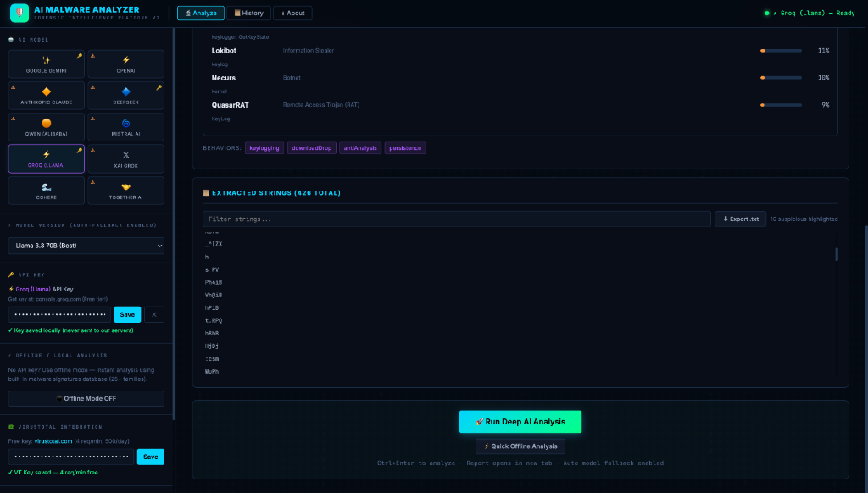
Task: Click the 'Information Stealer' type text
Action: (x=309, y=50)
